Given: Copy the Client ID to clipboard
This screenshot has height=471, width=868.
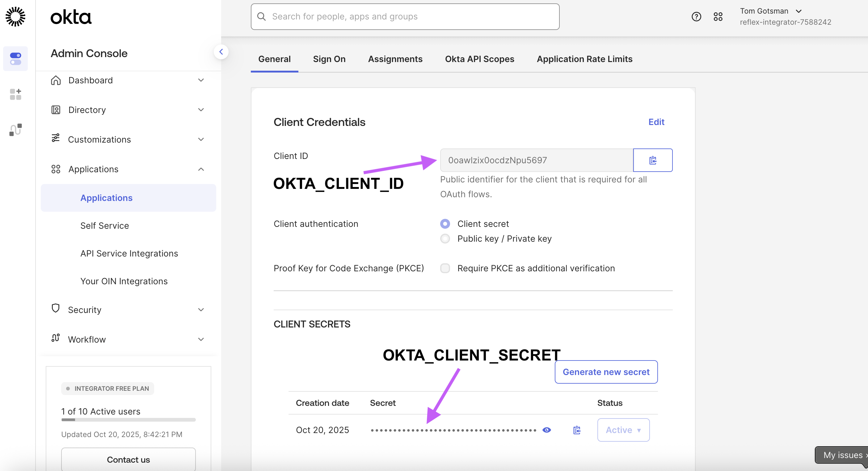Looking at the screenshot, I should [652, 160].
